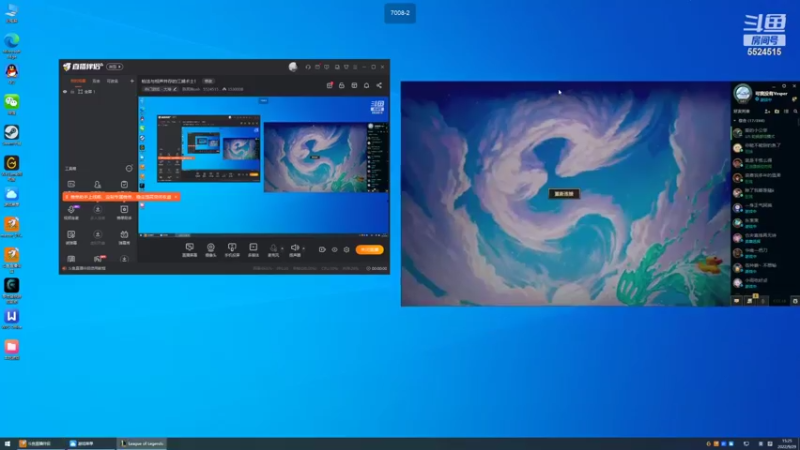Open the League client profile avatar

pos(743,94)
